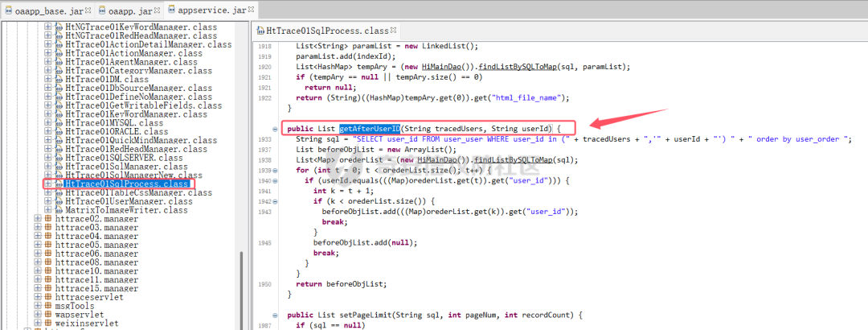Select the httrace04.manager package row

click(x=97, y=237)
